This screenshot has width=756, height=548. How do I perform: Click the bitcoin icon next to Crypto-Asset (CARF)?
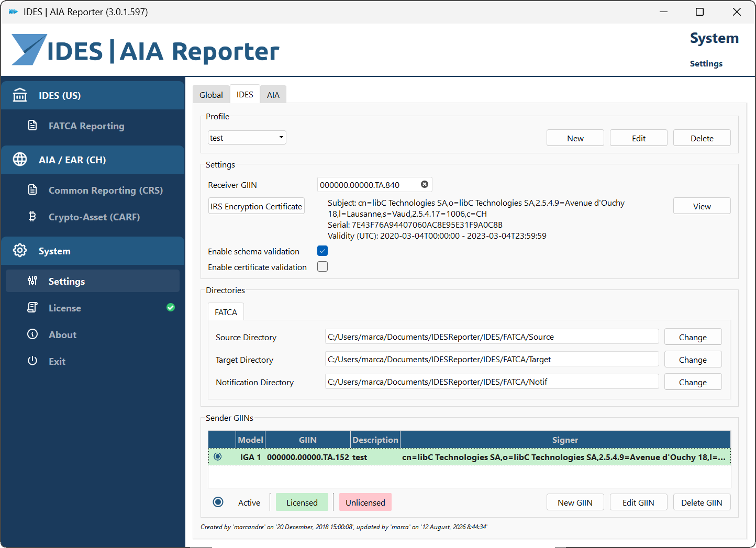pos(32,217)
